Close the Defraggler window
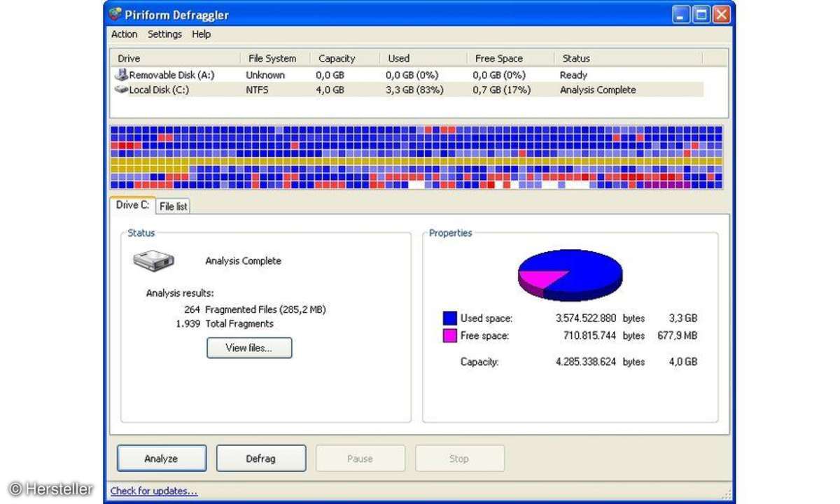The height and width of the screenshot is (504, 840). [x=721, y=15]
